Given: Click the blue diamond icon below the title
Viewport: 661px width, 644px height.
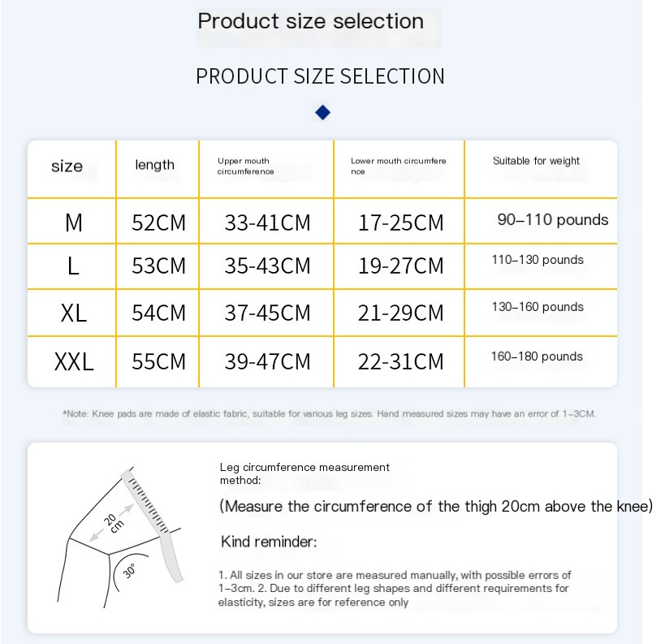Looking at the screenshot, I should coord(322,113).
